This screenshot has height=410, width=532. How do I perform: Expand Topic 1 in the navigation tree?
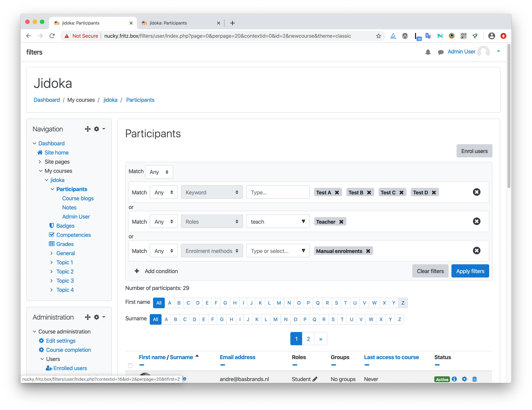pyautogui.click(x=51, y=262)
